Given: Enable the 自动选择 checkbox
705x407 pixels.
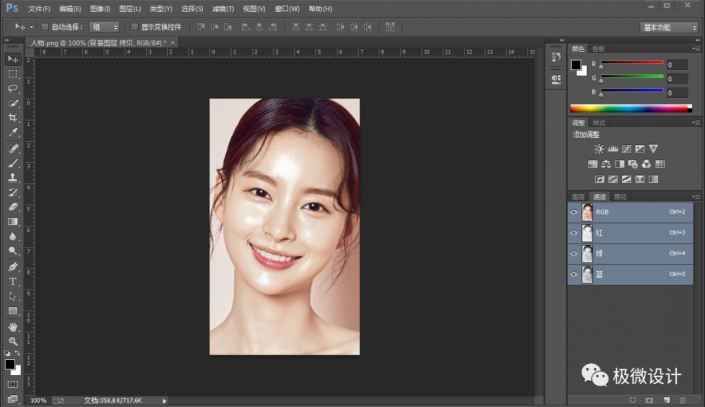Looking at the screenshot, I should [x=44, y=27].
